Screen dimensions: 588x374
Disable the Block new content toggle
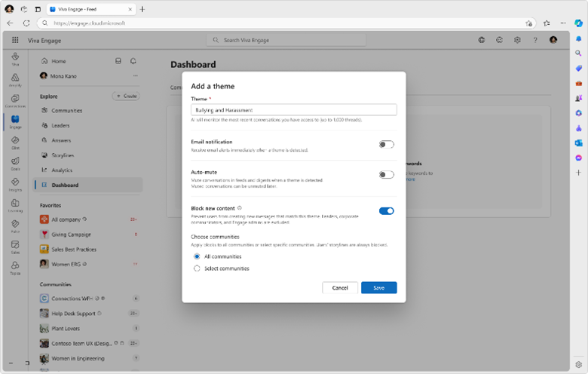386,211
